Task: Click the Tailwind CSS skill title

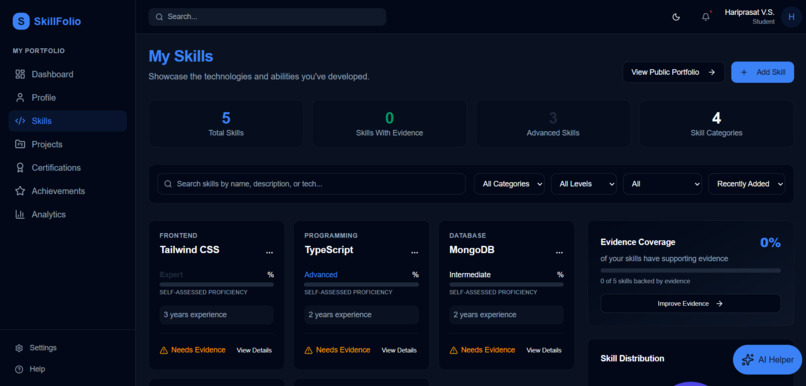Action: 190,250
